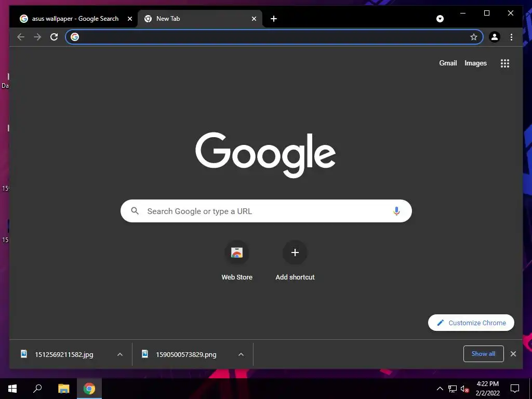Click the 1512569211582.jpg file icon
This screenshot has height=399, width=532.
[24, 354]
